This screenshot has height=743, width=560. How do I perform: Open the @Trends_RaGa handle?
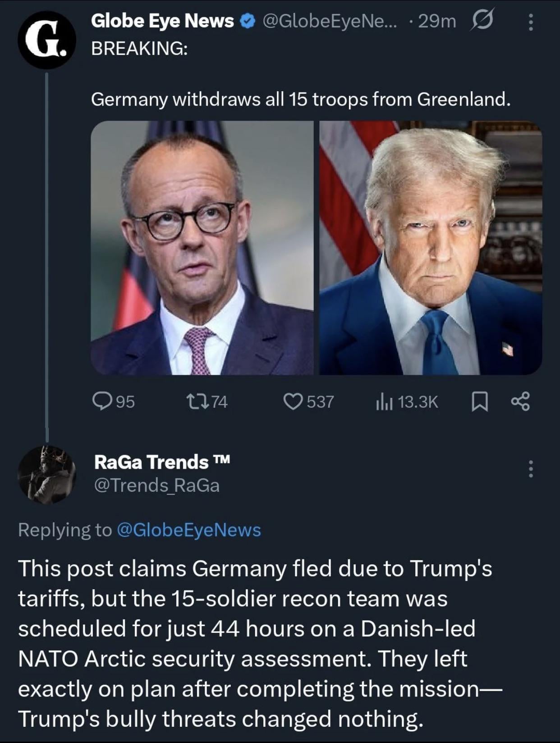[156, 485]
